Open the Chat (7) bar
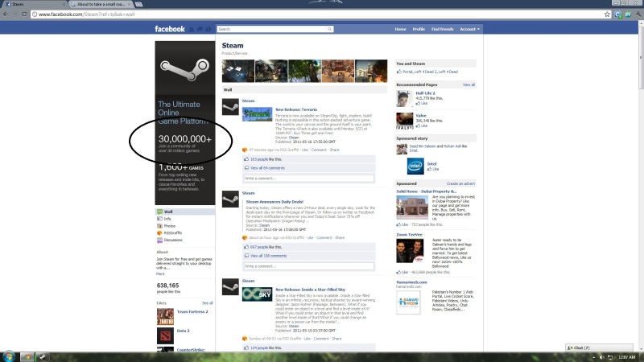The height and width of the screenshot is (362, 644). coord(599,348)
